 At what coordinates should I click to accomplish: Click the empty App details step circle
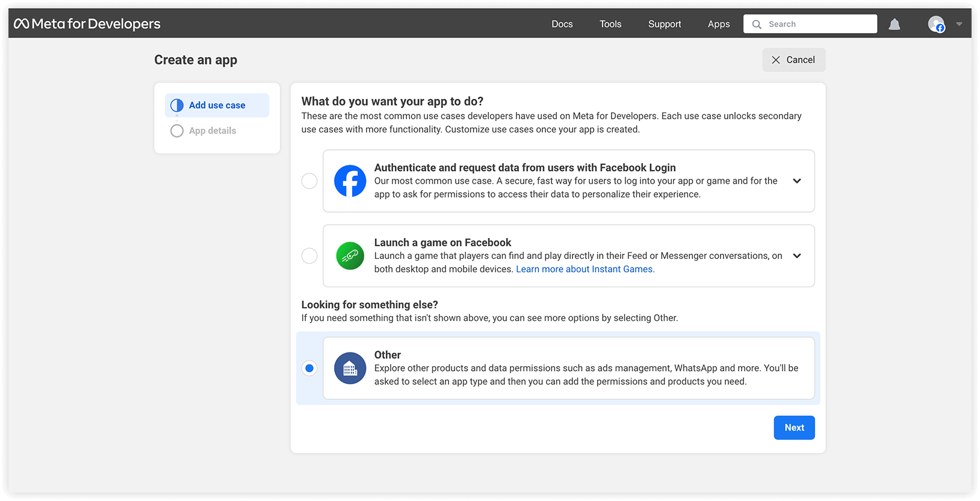click(177, 131)
